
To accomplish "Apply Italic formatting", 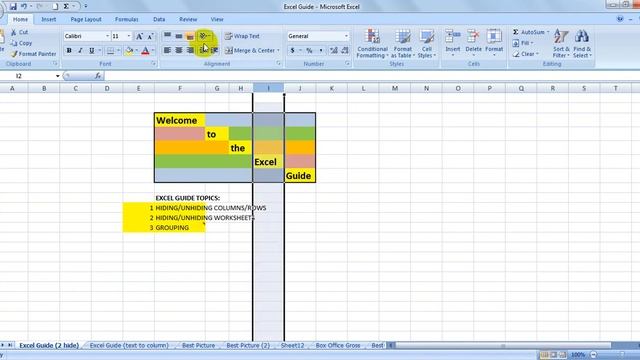I will point(80,51).
